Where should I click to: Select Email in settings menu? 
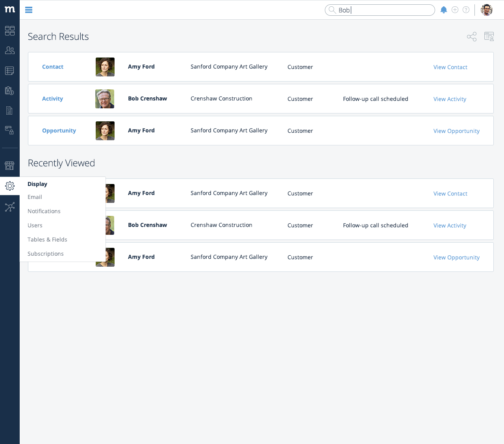(x=35, y=197)
